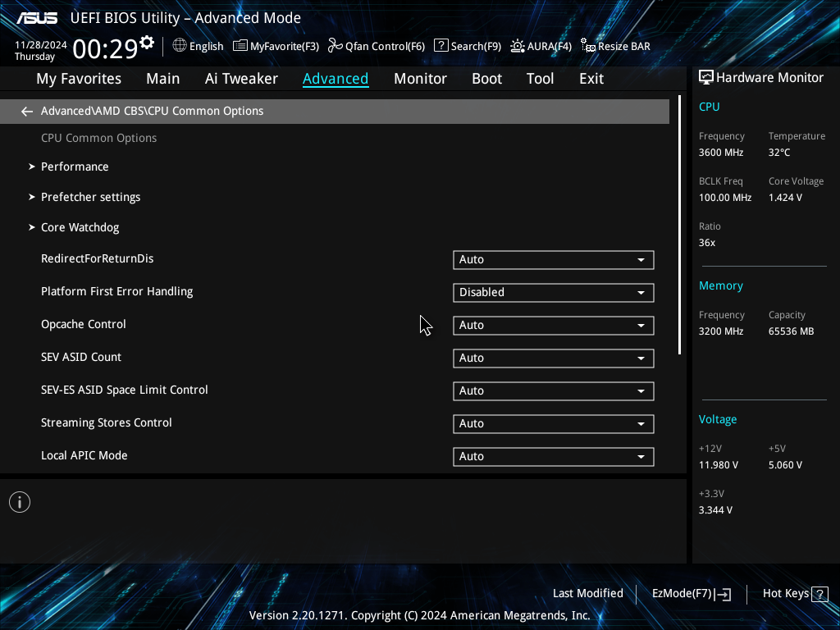Click the globe English language icon
The height and width of the screenshot is (630, 840).
[180, 46]
